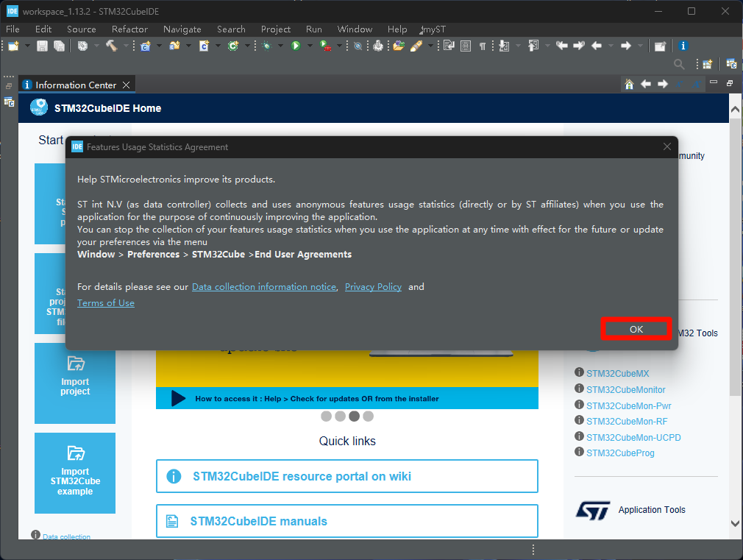Open the Refactor menu
The width and height of the screenshot is (743, 560).
[x=129, y=29]
